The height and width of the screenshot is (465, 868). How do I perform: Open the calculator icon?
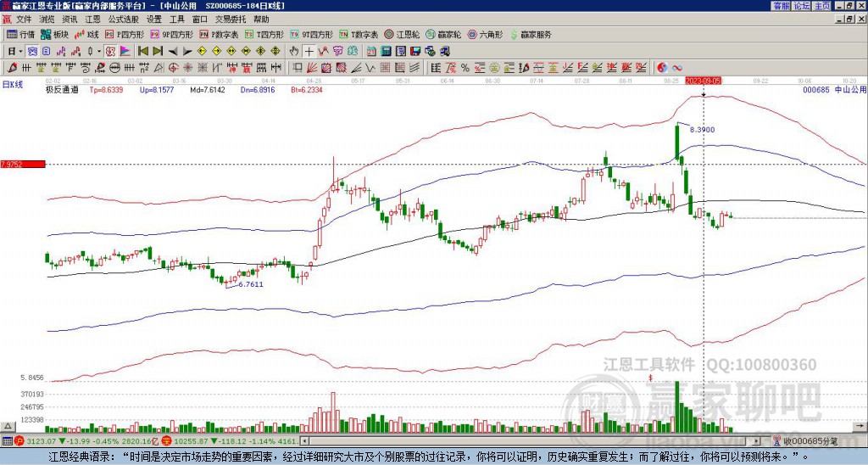(386, 52)
